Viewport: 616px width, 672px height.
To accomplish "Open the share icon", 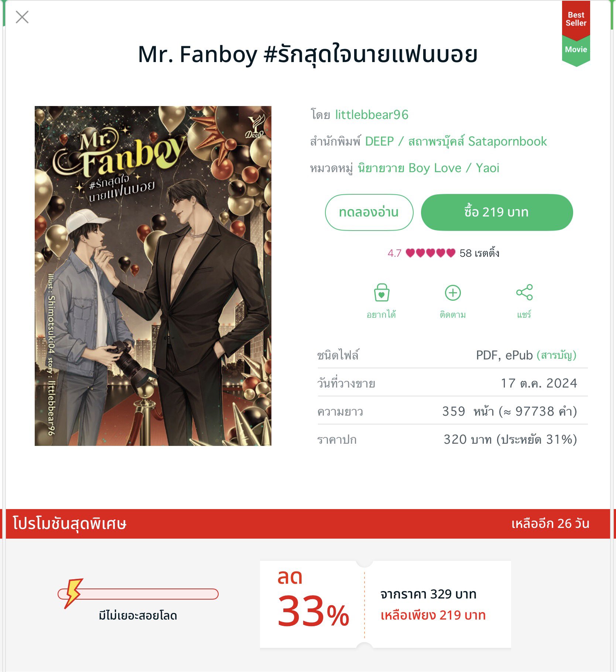I will [x=524, y=292].
